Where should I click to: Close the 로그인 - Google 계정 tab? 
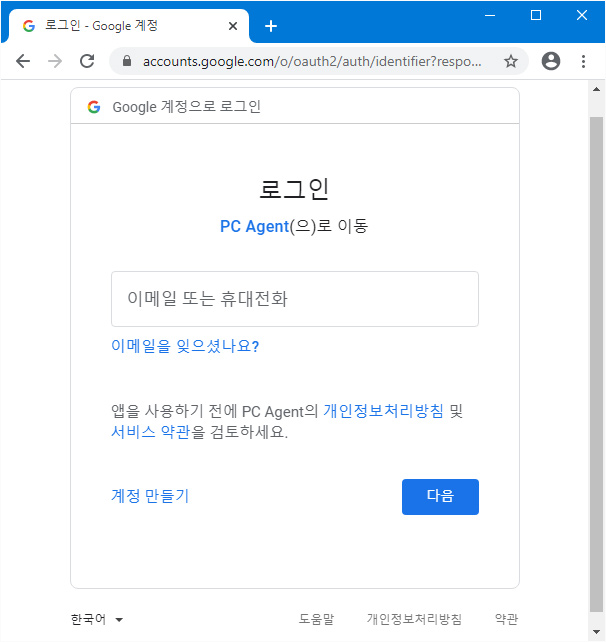pyautogui.click(x=233, y=26)
